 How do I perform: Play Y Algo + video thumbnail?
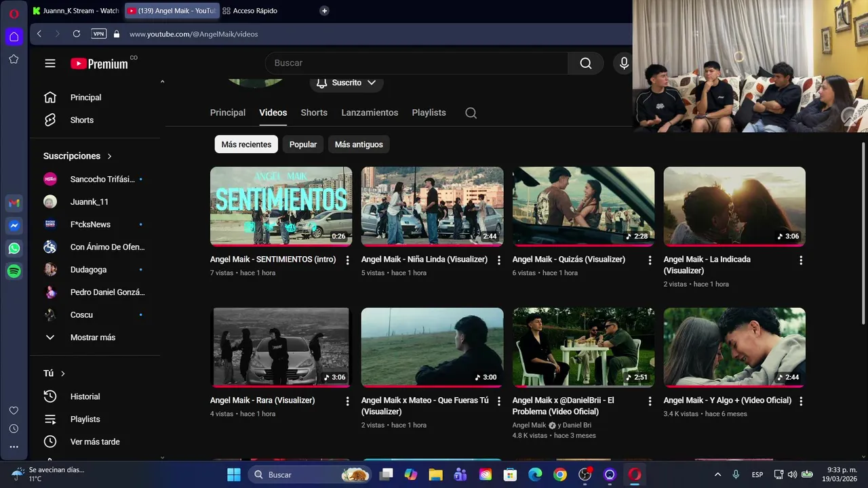(734, 347)
